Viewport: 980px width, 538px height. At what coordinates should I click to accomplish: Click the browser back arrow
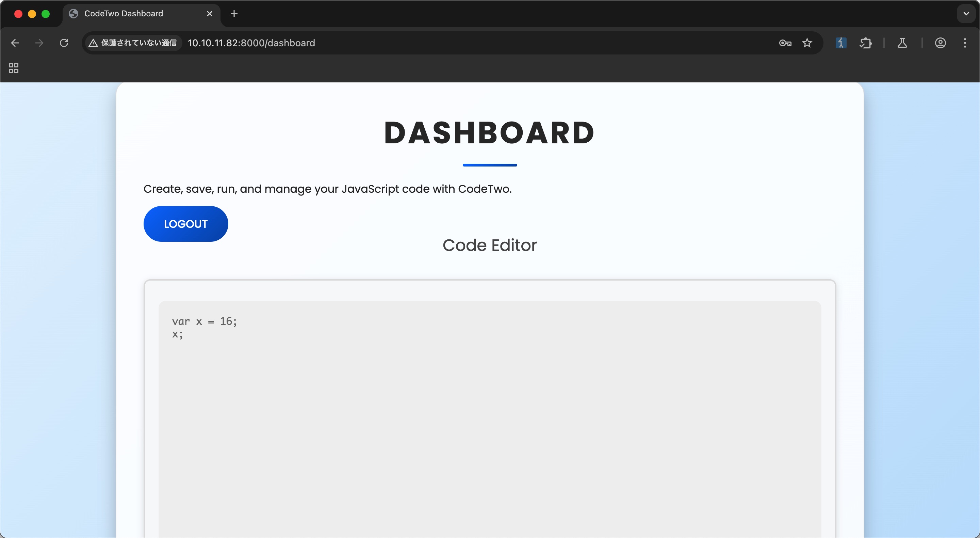[x=15, y=43]
